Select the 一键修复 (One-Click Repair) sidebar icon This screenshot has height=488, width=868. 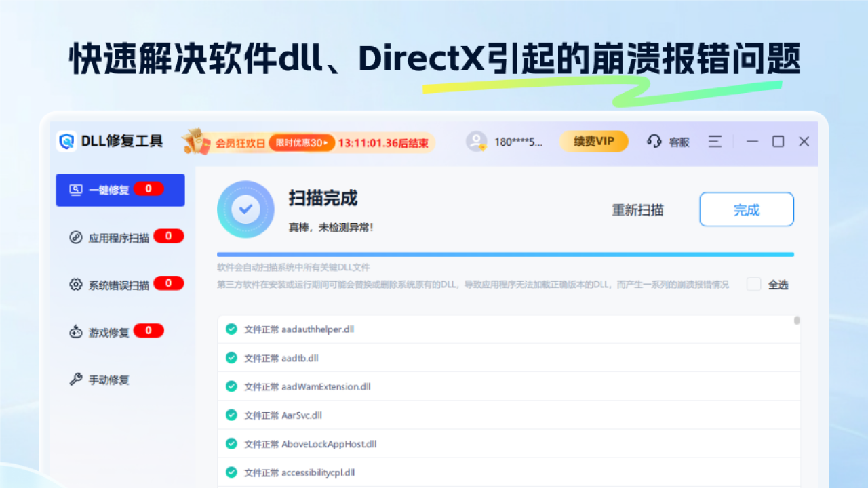[77, 189]
